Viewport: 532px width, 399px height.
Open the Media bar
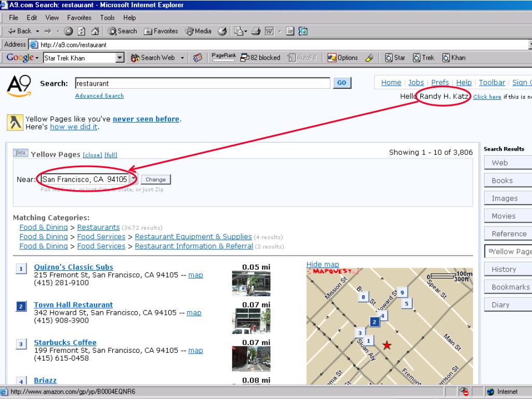[198, 31]
